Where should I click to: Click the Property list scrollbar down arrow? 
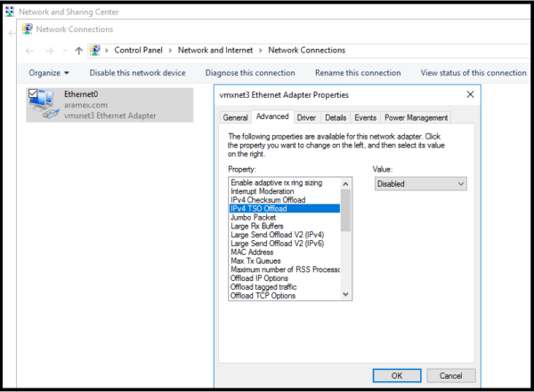pyautogui.click(x=346, y=296)
